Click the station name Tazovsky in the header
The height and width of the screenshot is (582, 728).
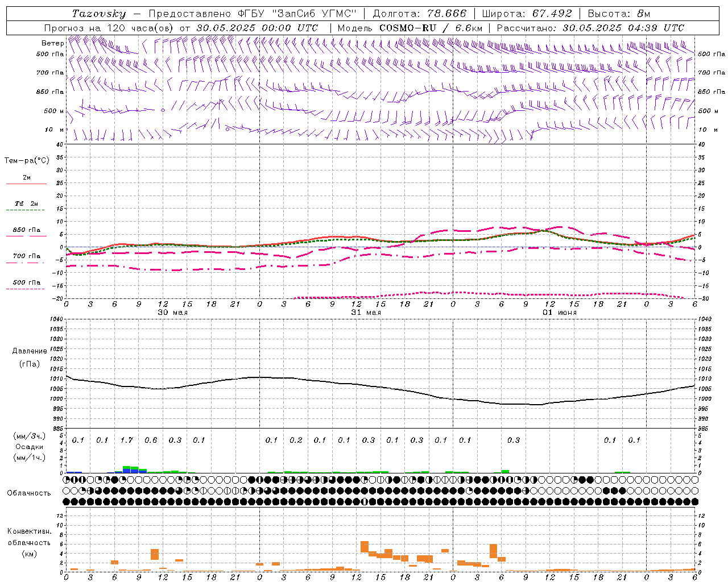coord(99,14)
